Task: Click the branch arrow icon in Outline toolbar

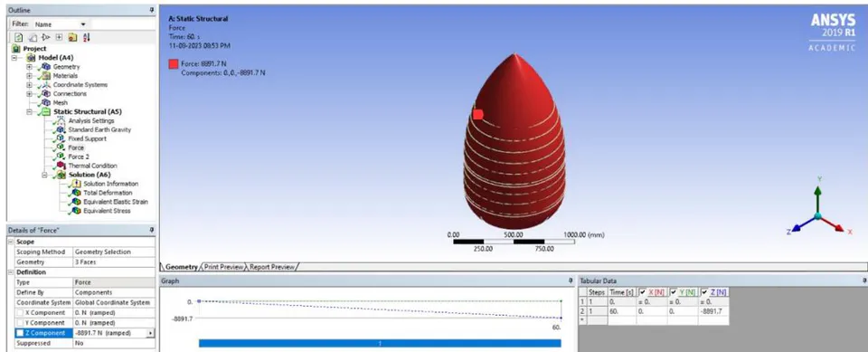Action: pos(45,37)
